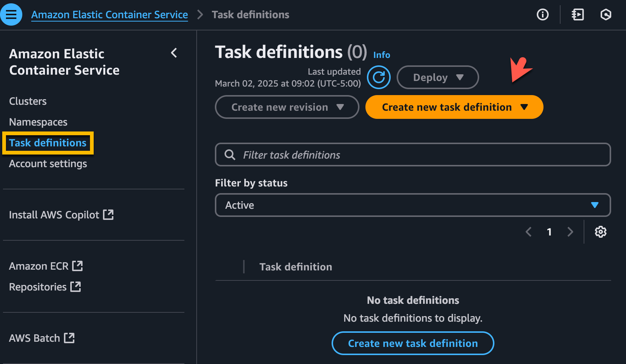Click the search magnifier icon

point(230,155)
